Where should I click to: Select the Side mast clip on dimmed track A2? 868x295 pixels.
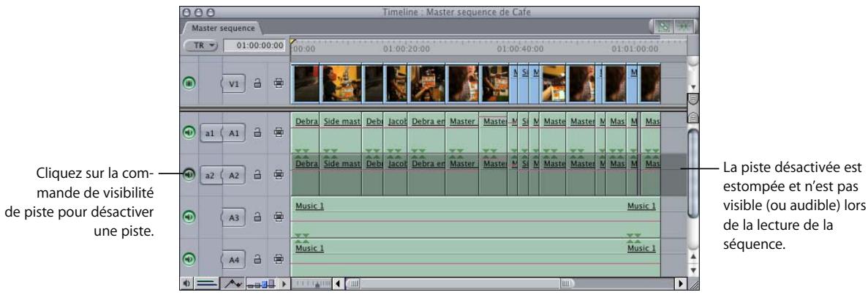point(341,175)
